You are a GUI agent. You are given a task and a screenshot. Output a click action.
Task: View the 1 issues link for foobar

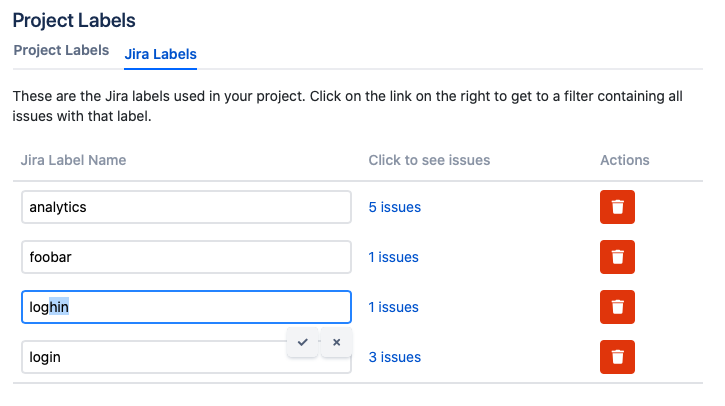(x=394, y=257)
